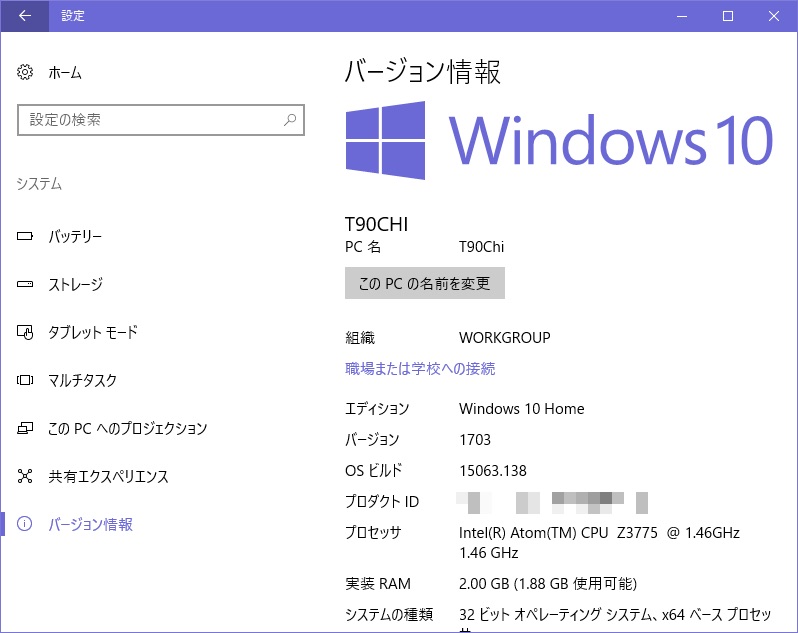
Task: Click the home gear icon
Action: click(25, 72)
